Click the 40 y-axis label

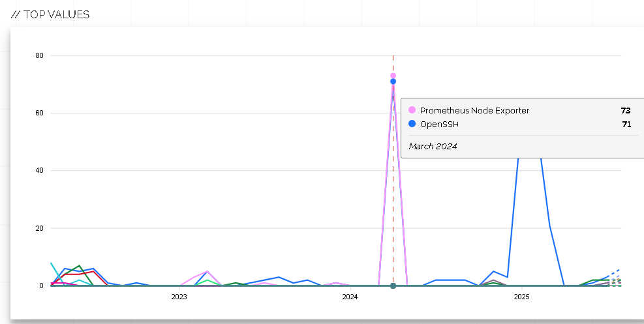39,171
